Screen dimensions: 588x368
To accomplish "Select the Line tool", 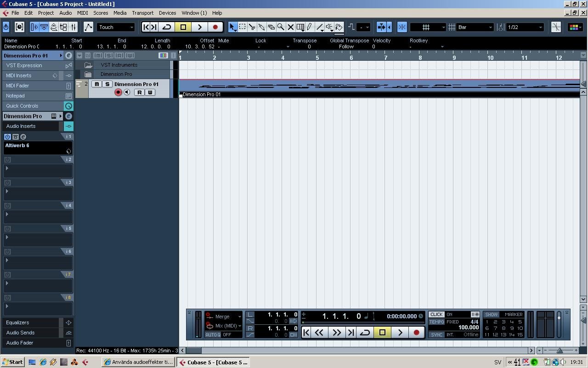I will pyautogui.click(x=320, y=27).
